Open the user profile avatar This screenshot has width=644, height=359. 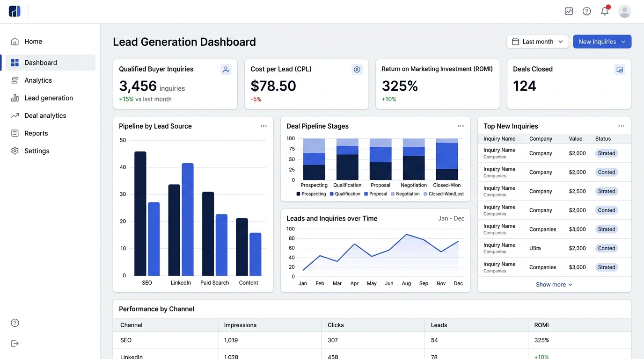pyautogui.click(x=624, y=11)
